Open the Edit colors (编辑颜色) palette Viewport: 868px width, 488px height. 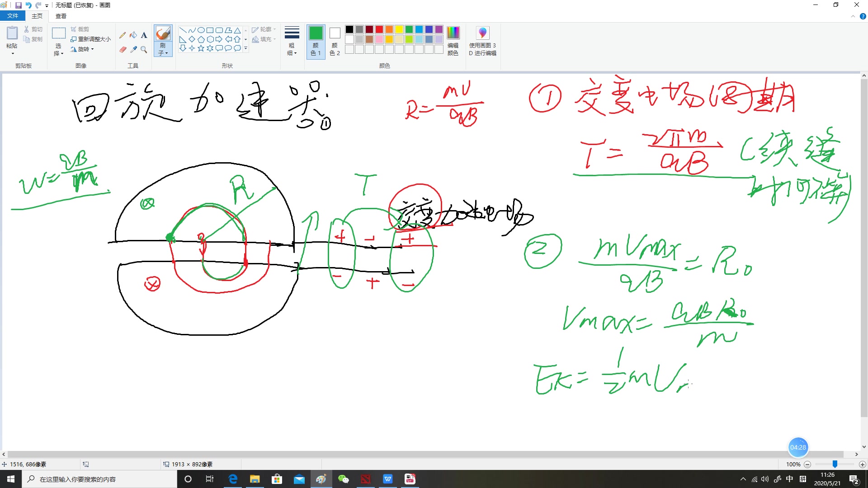453,41
